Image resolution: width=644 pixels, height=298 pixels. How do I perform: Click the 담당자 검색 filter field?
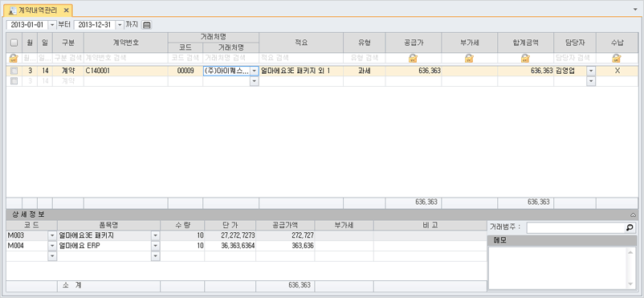(575, 58)
